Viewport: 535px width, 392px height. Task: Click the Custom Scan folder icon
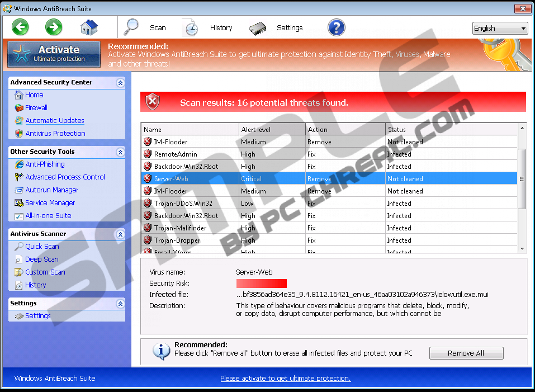[19, 272]
